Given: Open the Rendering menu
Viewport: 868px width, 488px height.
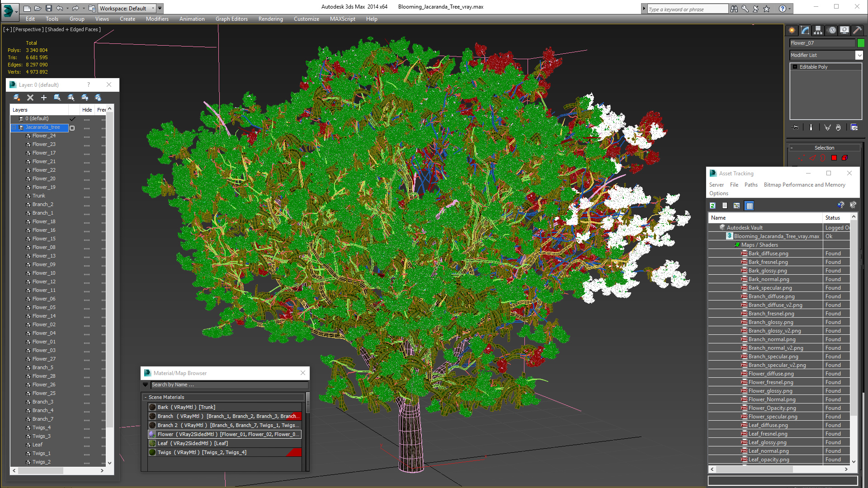Looking at the screenshot, I should tap(270, 19).
